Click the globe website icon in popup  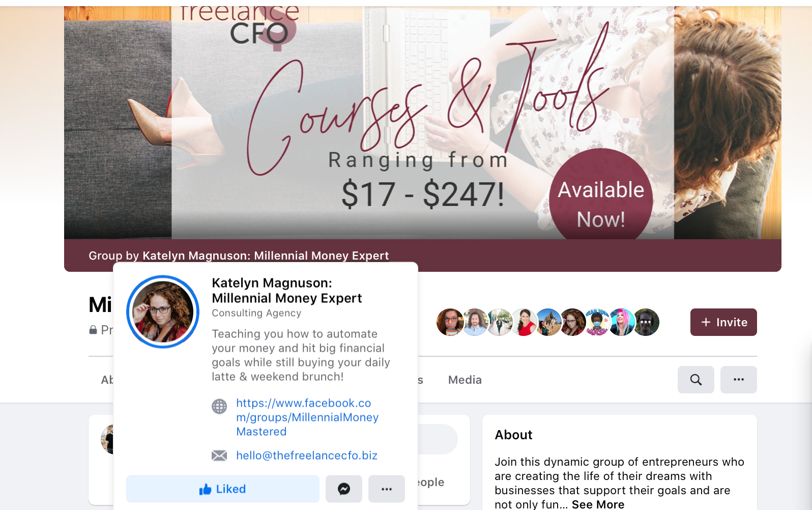(219, 406)
